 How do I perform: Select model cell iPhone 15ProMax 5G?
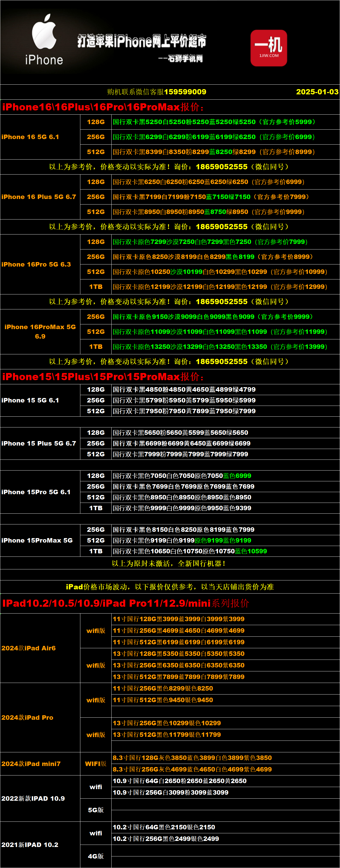tap(40, 540)
